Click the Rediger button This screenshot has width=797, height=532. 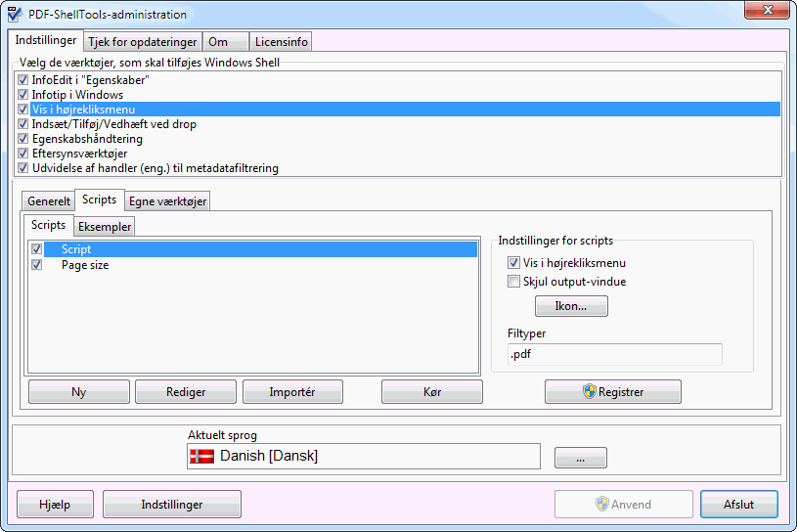click(x=186, y=392)
